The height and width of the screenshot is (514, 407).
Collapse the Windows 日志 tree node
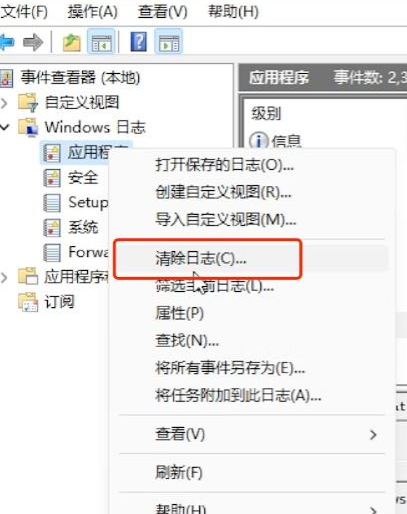(4, 127)
